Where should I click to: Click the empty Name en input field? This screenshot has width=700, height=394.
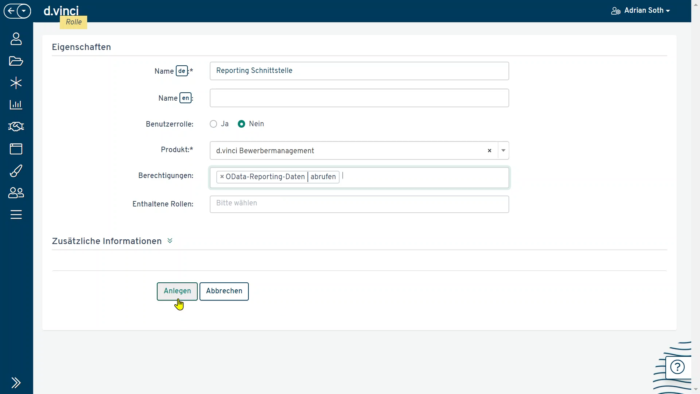[x=359, y=98]
